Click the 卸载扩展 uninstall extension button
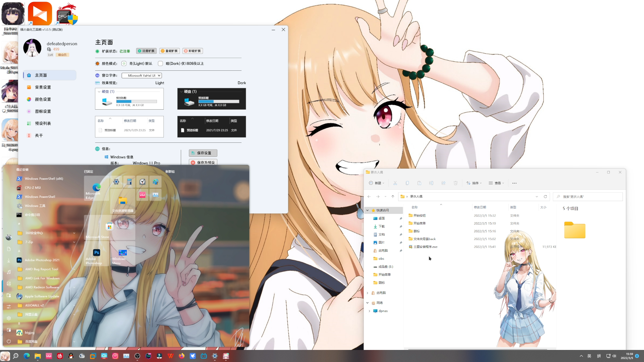This screenshot has height=362, width=644. click(x=193, y=51)
